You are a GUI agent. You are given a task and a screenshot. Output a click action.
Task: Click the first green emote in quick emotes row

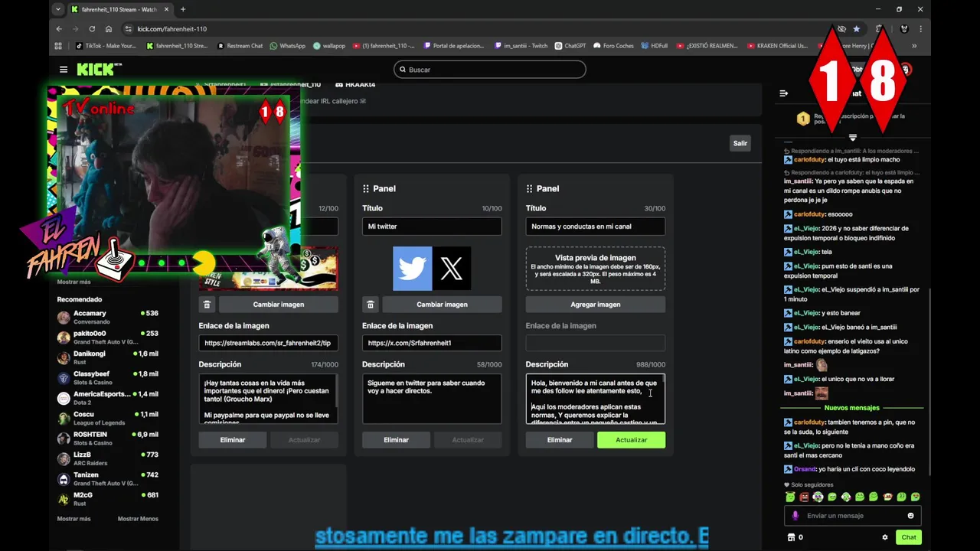[x=790, y=497]
